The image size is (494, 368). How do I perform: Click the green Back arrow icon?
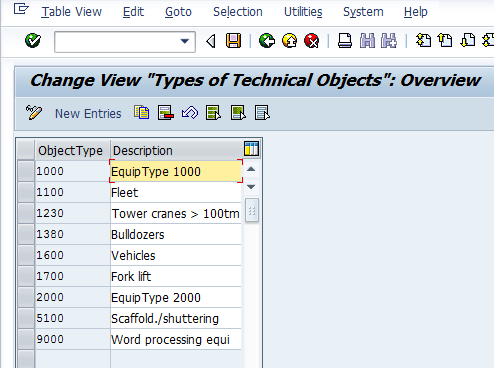coord(267,41)
